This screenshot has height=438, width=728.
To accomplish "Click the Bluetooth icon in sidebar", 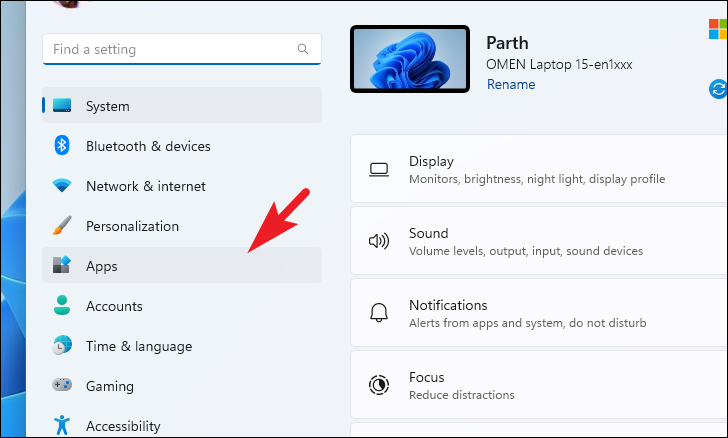I will coord(62,145).
